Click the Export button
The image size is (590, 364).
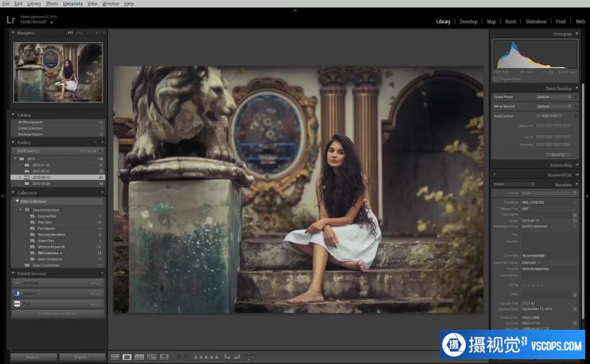point(82,357)
